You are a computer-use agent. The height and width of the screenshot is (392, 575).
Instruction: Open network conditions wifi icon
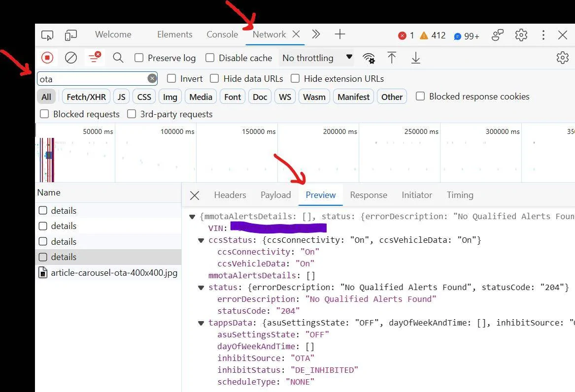point(369,58)
